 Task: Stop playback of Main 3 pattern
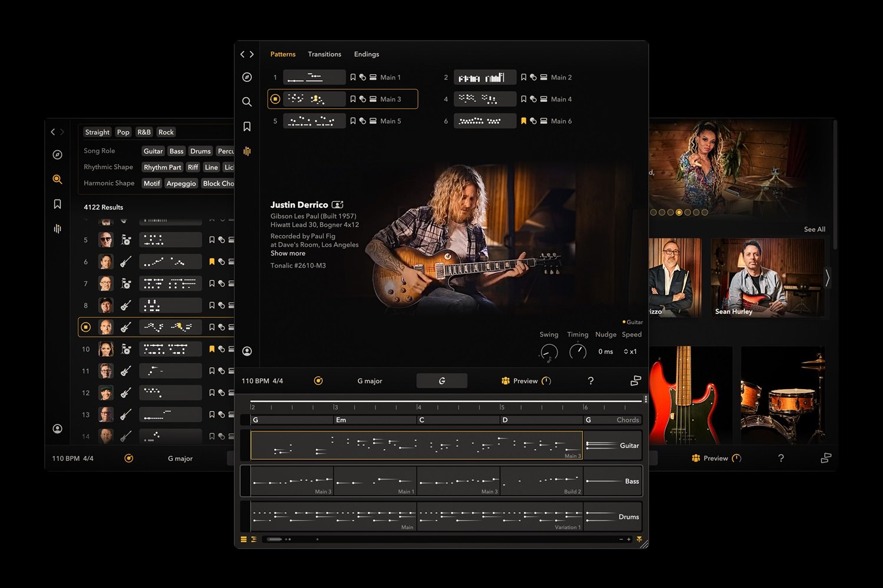coord(275,99)
